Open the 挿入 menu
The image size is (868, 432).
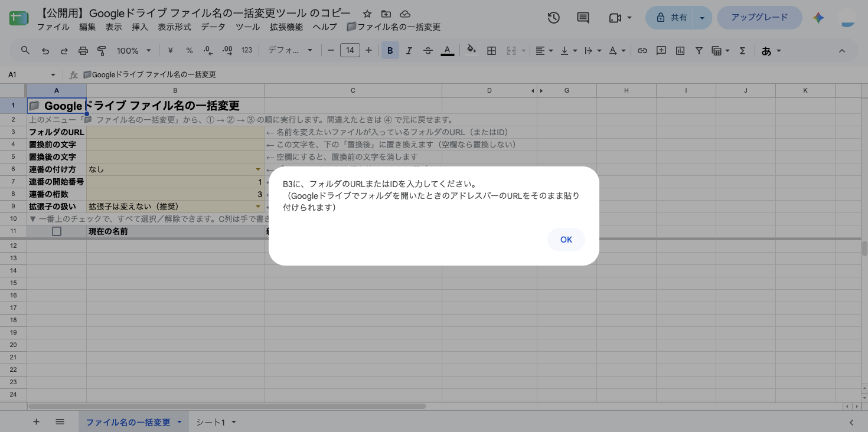140,27
